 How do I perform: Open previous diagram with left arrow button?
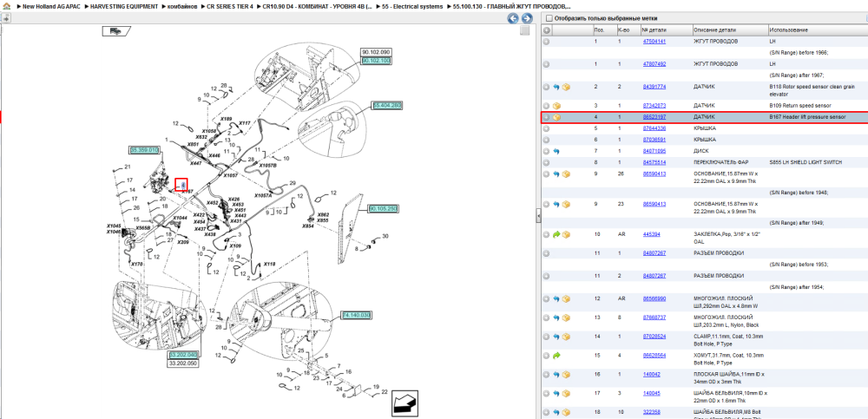pyautogui.click(x=513, y=18)
